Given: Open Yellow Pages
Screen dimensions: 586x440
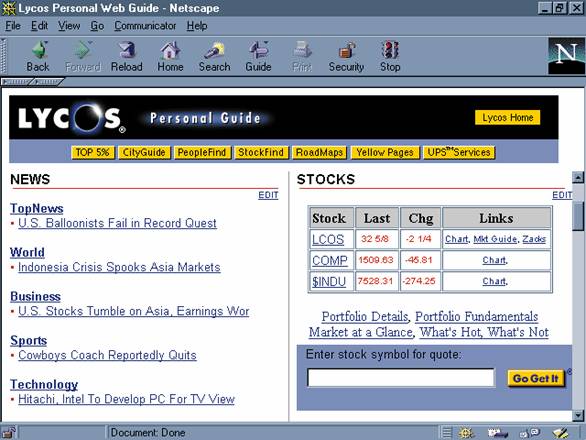Looking at the screenshot, I should click(x=385, y=153).
